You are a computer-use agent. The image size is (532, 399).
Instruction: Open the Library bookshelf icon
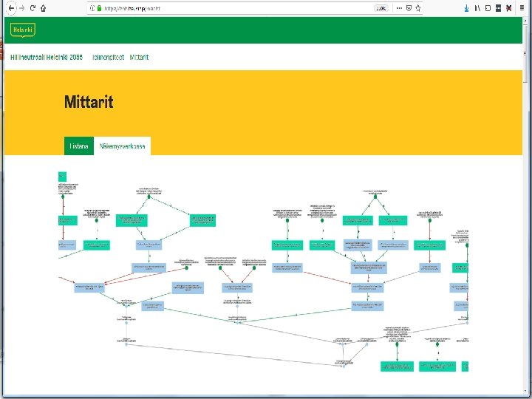click(x=477, y=8)
